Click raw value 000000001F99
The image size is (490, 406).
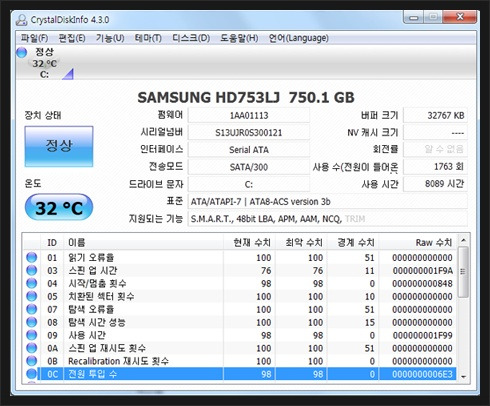[423, 335]
